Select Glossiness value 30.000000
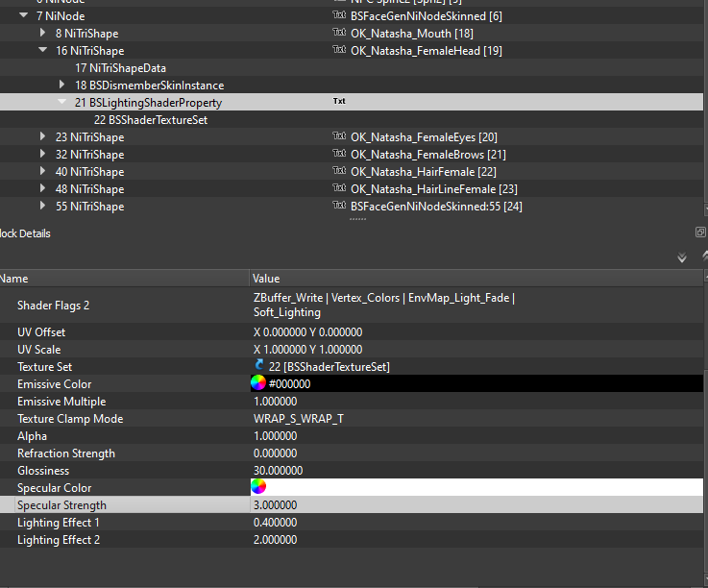Image resolution: width=708 pixels, height=588 pixels. [x=278, y=470]
